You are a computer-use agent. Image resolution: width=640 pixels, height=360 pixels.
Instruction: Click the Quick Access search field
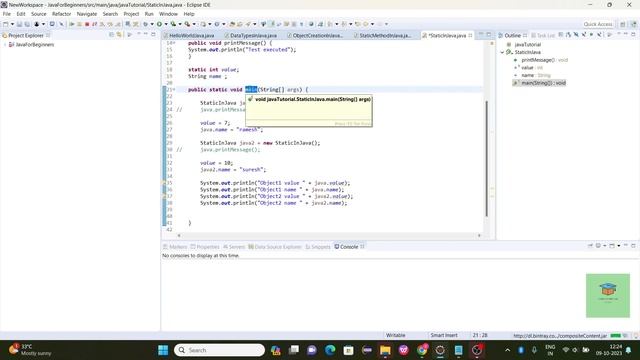click(598, 24)
